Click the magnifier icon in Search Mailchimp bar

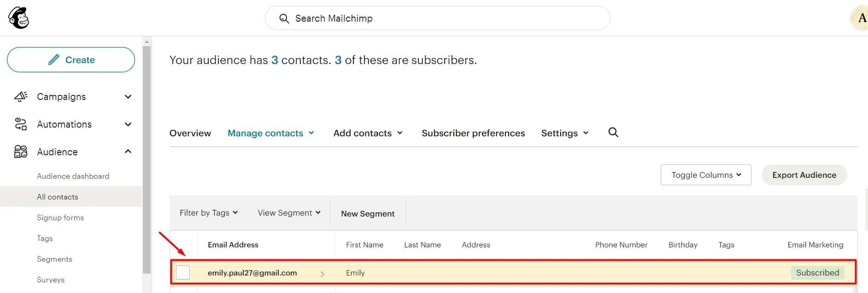point(284,18)
